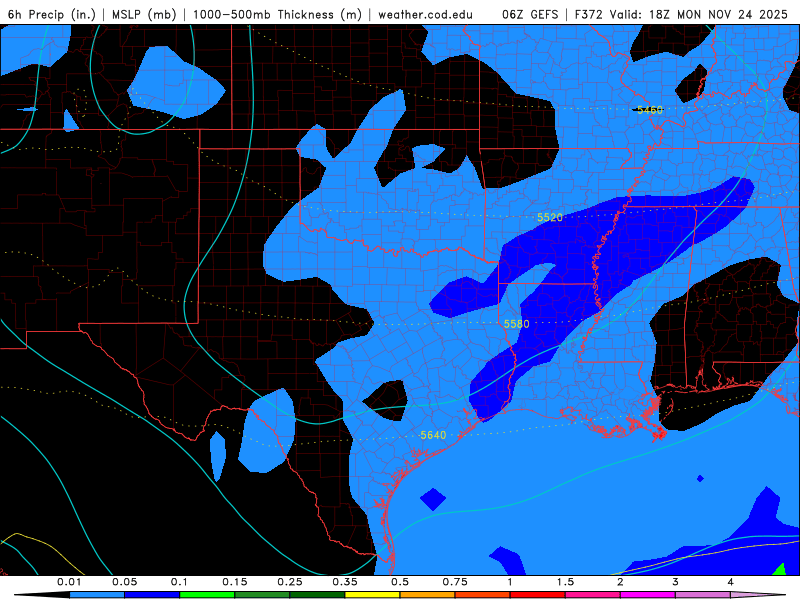The height and width of the screenshot is (600, 800).
Task: Click the 5580 thickness contour label
Action: pyautogui.click(x=516, y=324)
